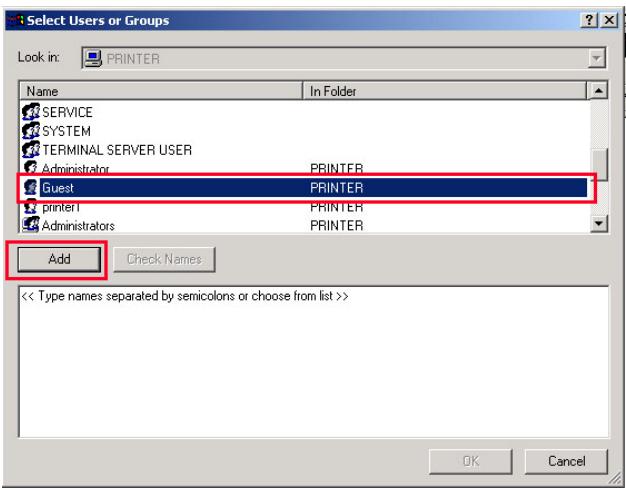Select the TERMINAL SERVER USER icon
Image resolution: width=626 pixels, height=490 pixels.
[31, 150]
